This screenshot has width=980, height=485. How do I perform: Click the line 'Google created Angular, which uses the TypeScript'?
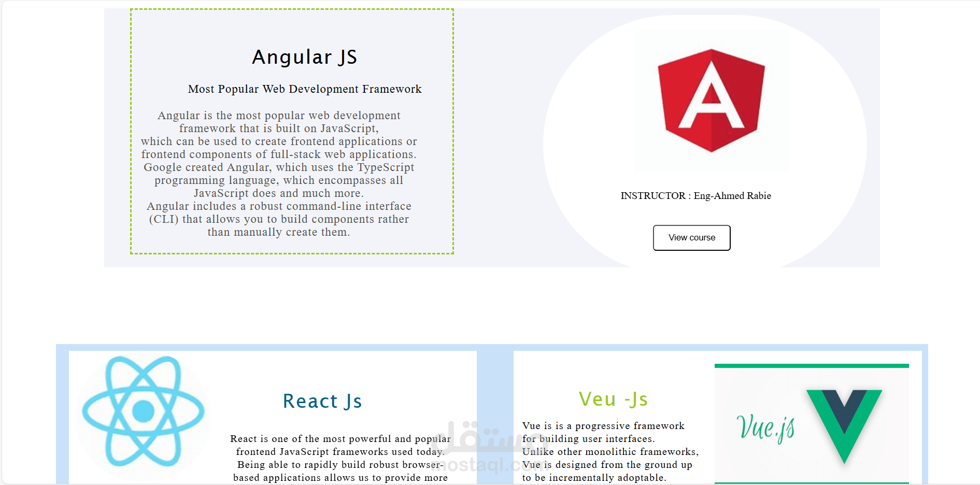279,167
